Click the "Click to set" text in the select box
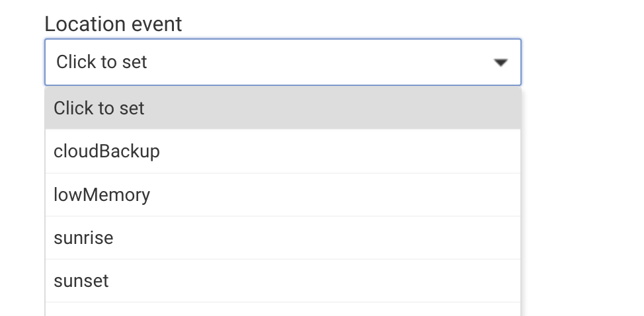 [102, 62]
